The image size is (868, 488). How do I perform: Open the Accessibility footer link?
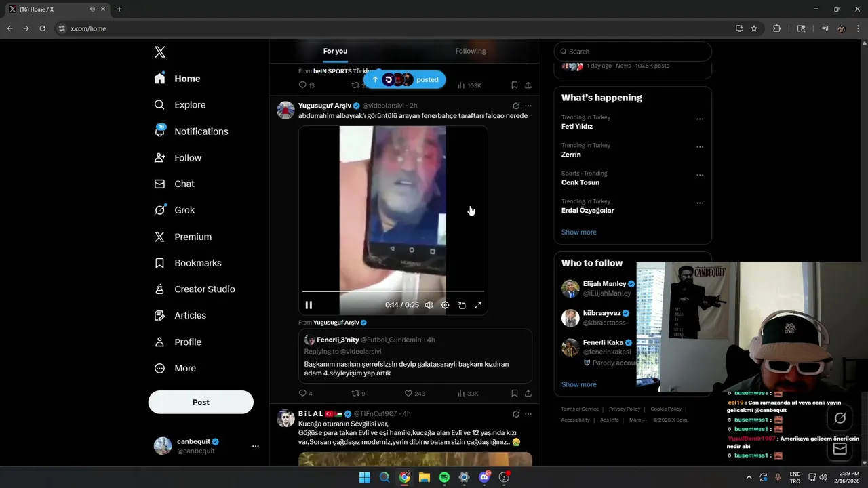pyautogui.click(x=575, y=420)
